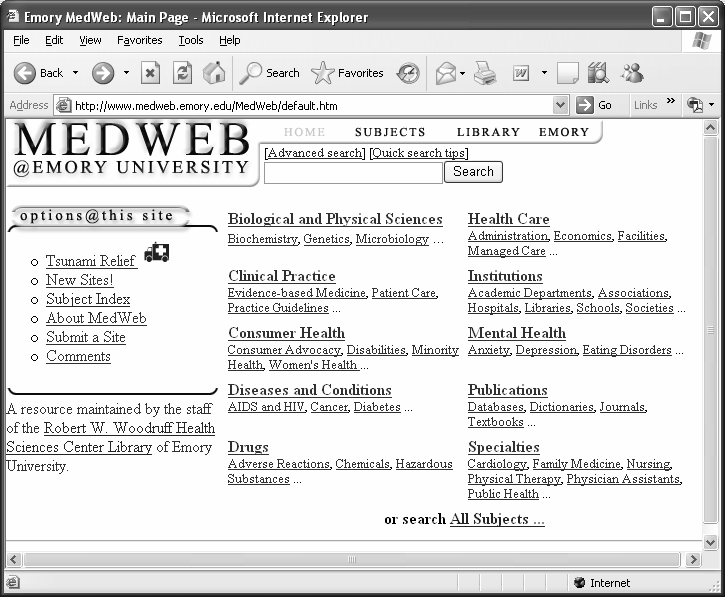
Task: Click the Print icon
Action: pyautogui.click(x=485, y=73)
